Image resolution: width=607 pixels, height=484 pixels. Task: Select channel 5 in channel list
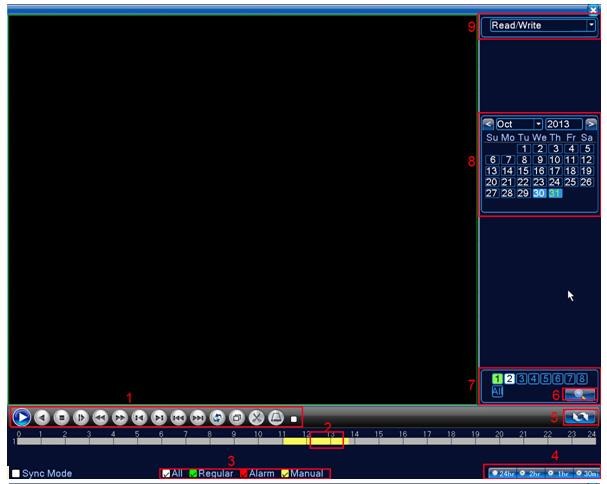click(546, 378)
